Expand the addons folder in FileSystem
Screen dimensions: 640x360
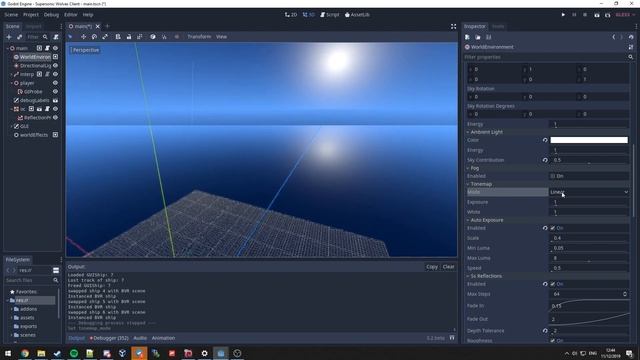tap(11, 309)
